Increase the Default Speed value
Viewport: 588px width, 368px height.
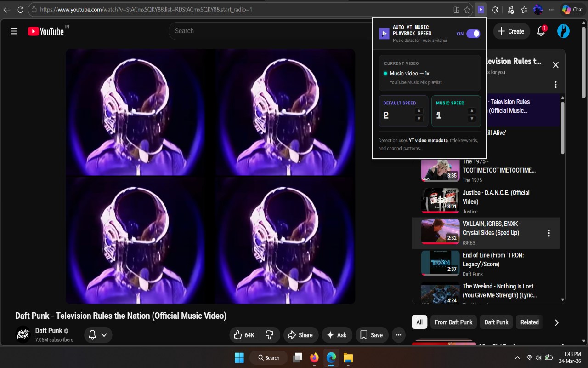(x=419, y=111)
